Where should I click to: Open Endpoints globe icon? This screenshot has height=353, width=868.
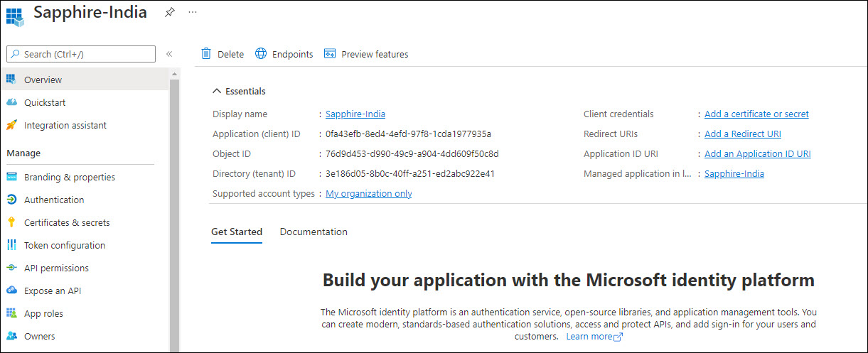pos(261,54)
